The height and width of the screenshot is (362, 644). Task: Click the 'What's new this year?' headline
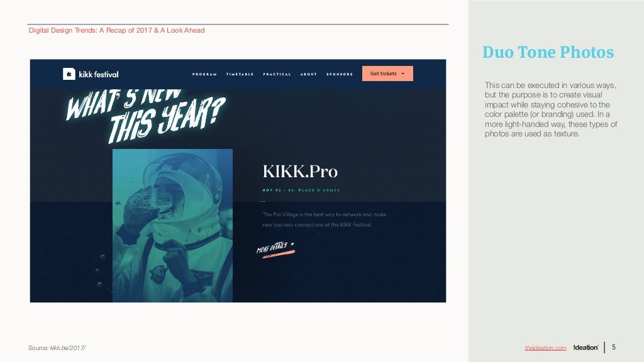[146, 115]
